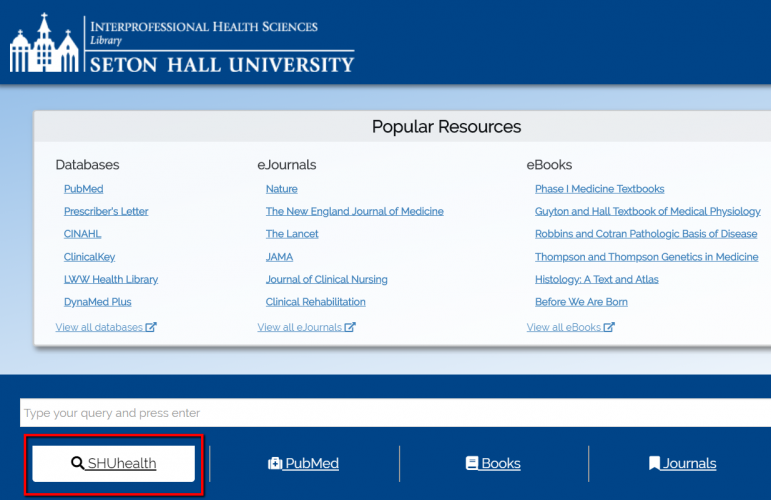The image size is (771, 500).
Task: Click the Journals tab bookmark icon
Action: tap(654, 463)
